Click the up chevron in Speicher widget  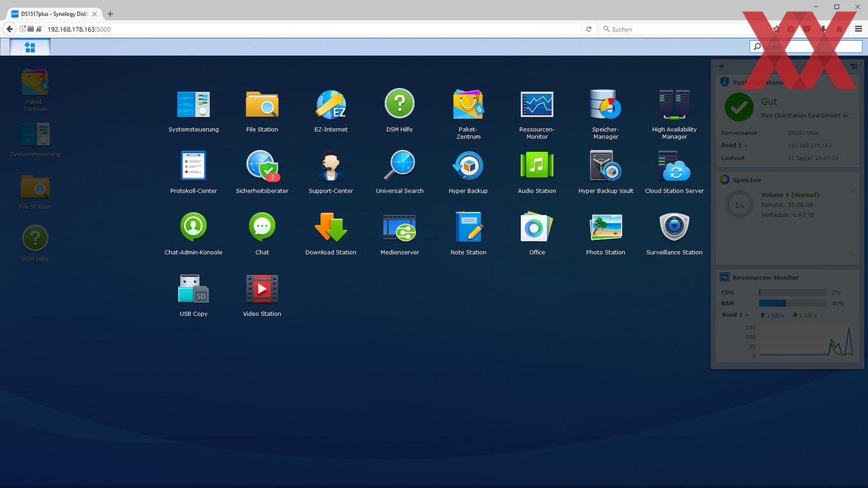(853, 191)
